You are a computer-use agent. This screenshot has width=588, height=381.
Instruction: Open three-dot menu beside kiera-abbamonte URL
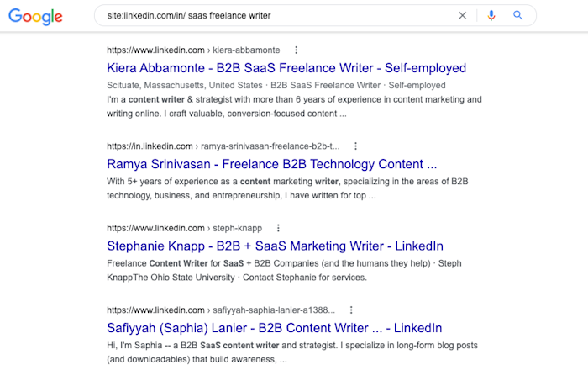[296, 50]
